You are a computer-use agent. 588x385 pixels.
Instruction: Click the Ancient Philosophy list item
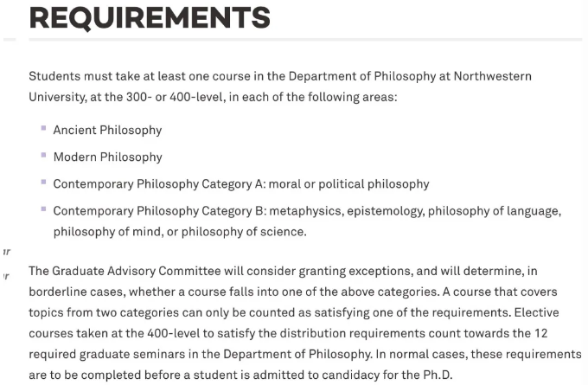click(x=107, y=130)
